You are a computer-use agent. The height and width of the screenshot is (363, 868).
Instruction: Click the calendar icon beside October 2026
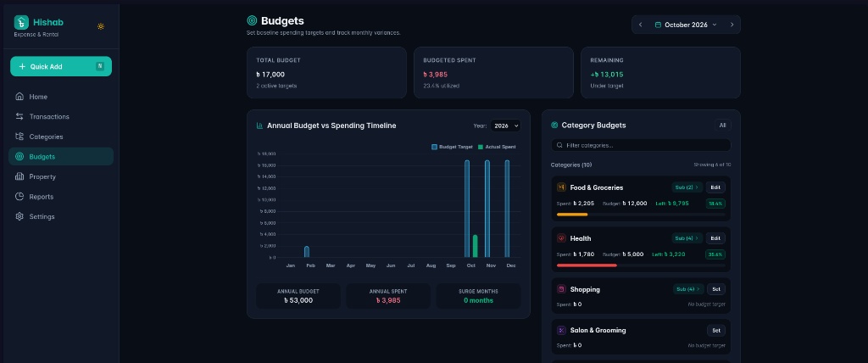pyautogui.click(x=658, y=25)
